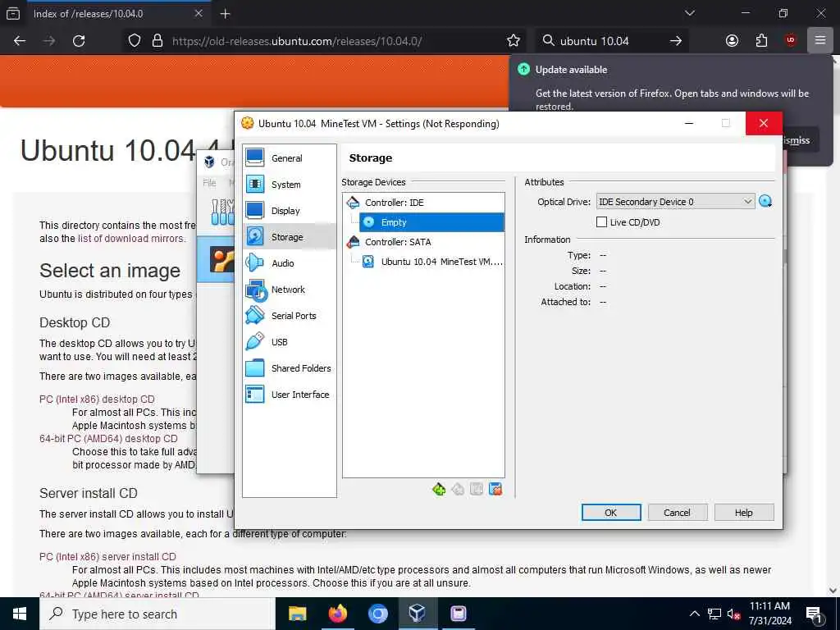
Task: Click the site padlock security icon
Action: (x=157, y=41)
